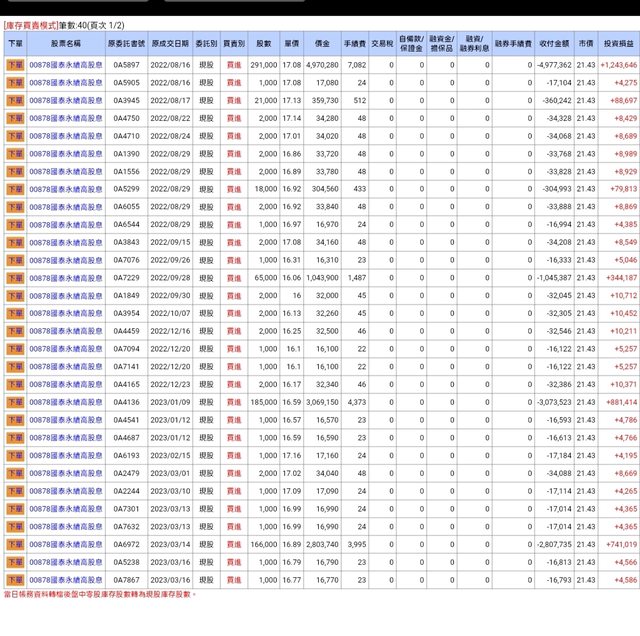
Task: Click 下單 for the 0A4136 row
Action: (15, 402)
